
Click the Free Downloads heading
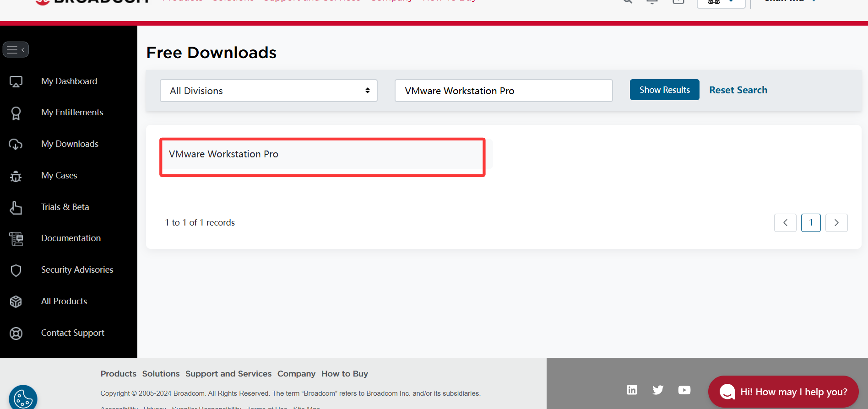point(212,53)
